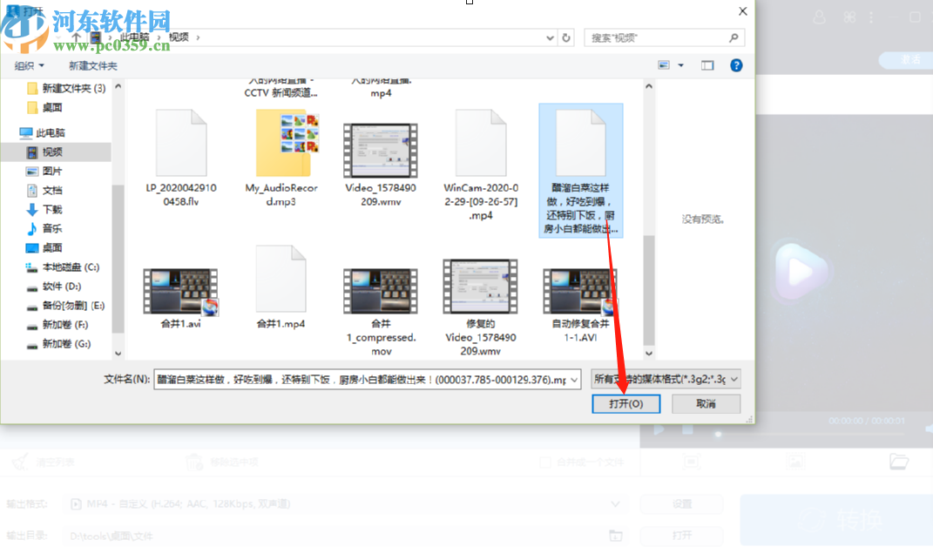Click 打开 output folder button in converter
This screenshot has height=560, width=933.
pyautogui.click(x=682, y=535)
